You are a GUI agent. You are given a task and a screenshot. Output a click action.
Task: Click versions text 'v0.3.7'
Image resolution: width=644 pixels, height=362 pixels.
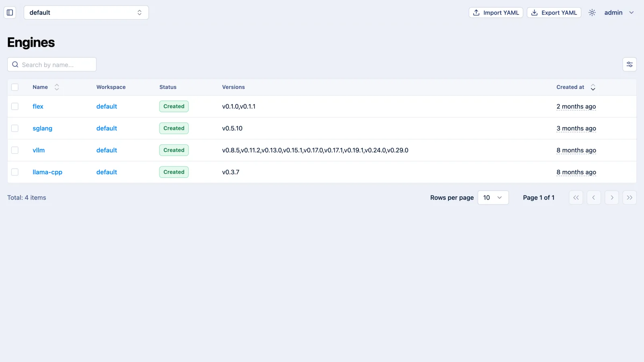231,172
